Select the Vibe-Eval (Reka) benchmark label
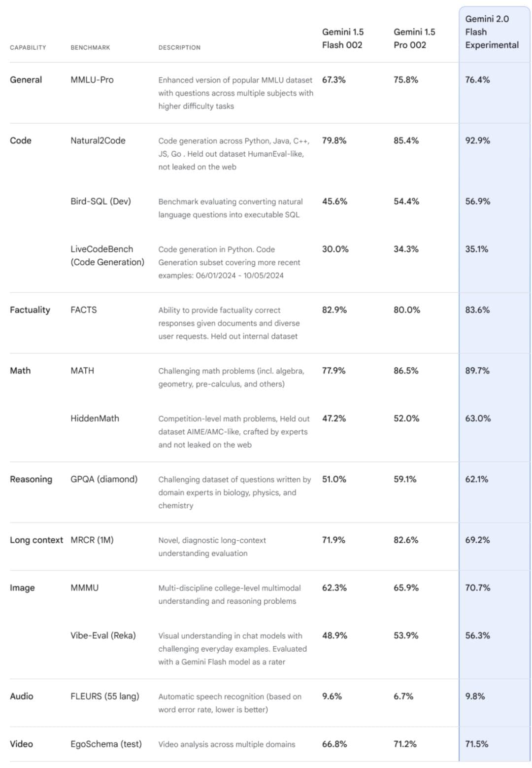Viewport: 532px width, 768px height. (x=103, y=635)
